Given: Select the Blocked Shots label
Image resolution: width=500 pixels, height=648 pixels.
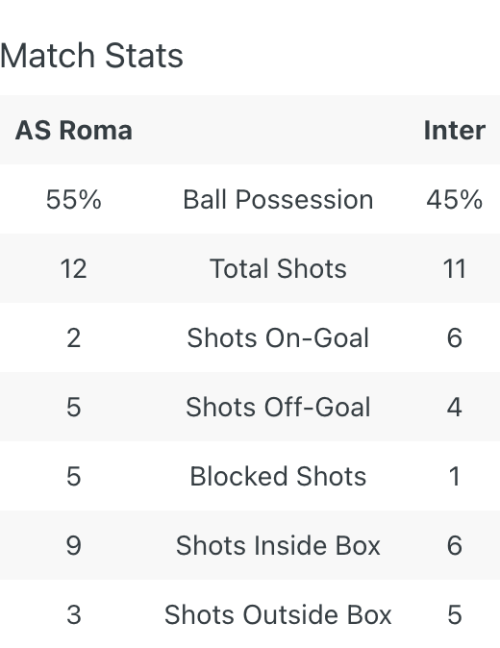Looking at the screenshot, I should pyautogui.click(x=278, y=476).
